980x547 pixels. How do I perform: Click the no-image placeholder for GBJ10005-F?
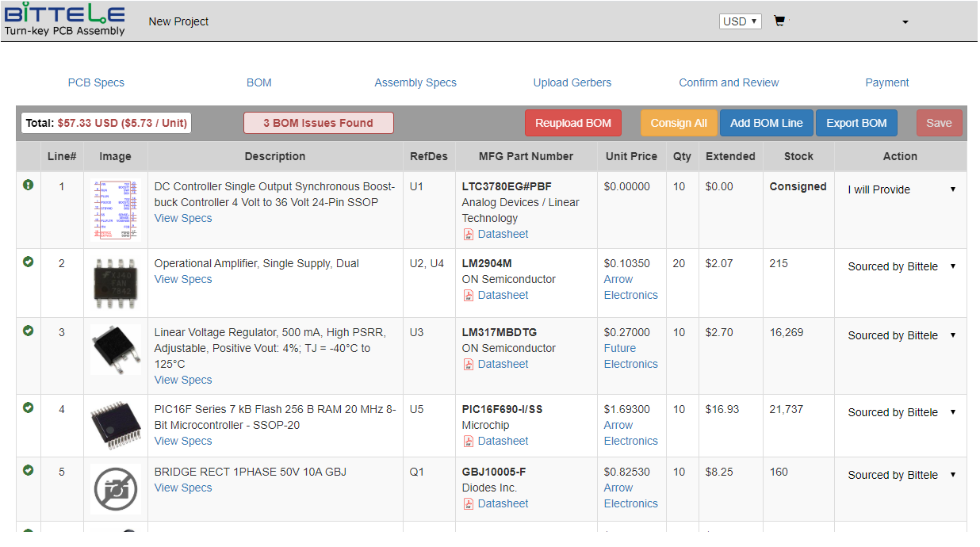coord(116,488)
